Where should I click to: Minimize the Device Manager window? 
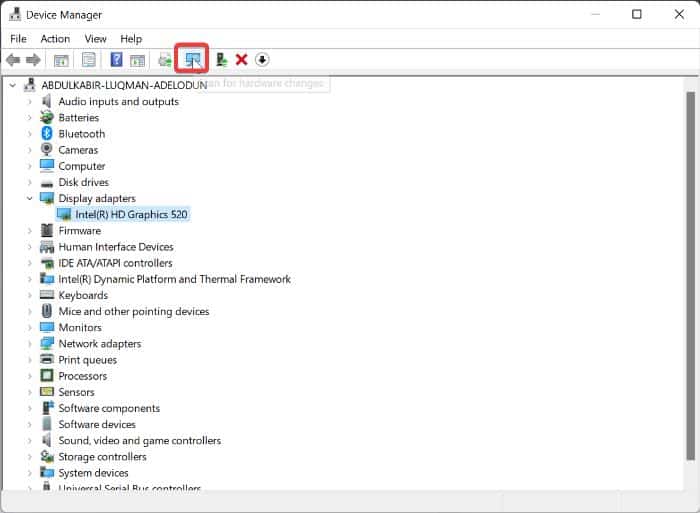coord(595,14)
